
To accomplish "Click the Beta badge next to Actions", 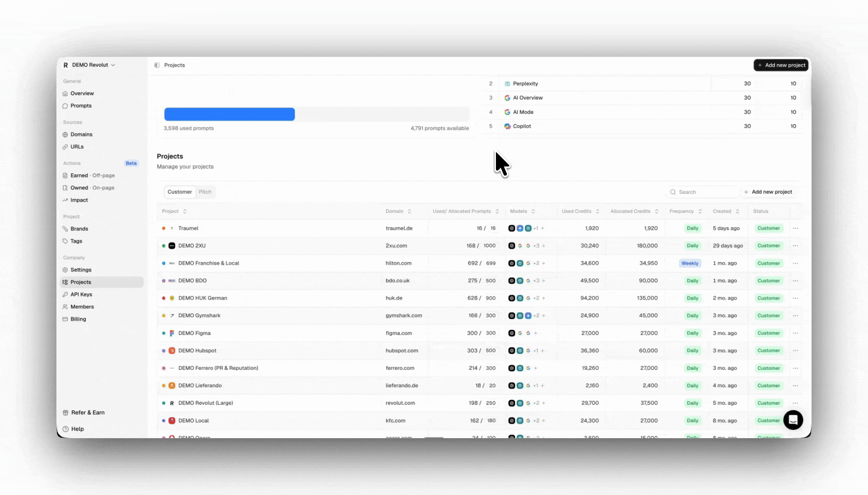I will coord(131,163).
